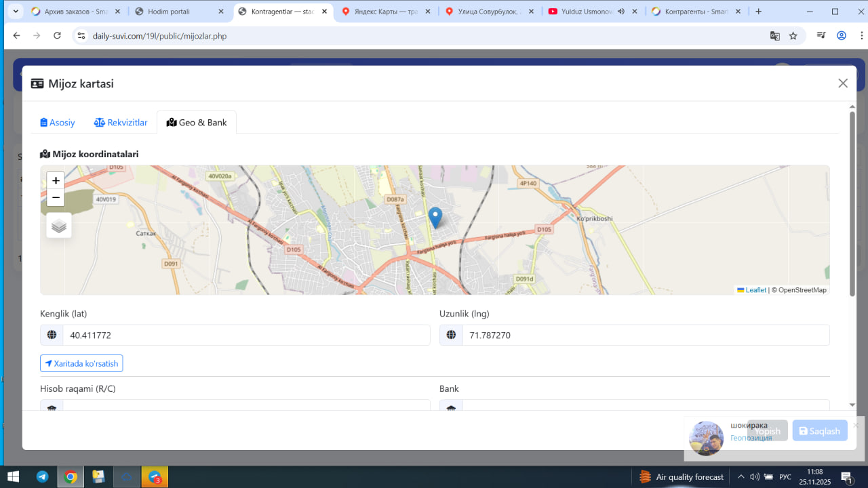
Task: Bookmark this page with star icon
Action: tap(793, 36)
